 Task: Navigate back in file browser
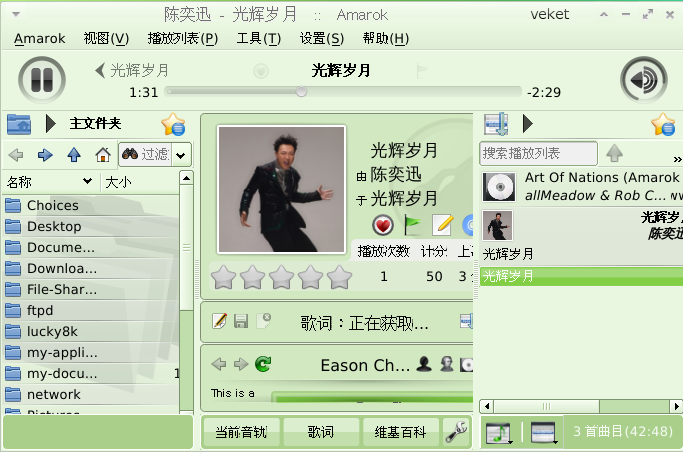tap(16, 155)
